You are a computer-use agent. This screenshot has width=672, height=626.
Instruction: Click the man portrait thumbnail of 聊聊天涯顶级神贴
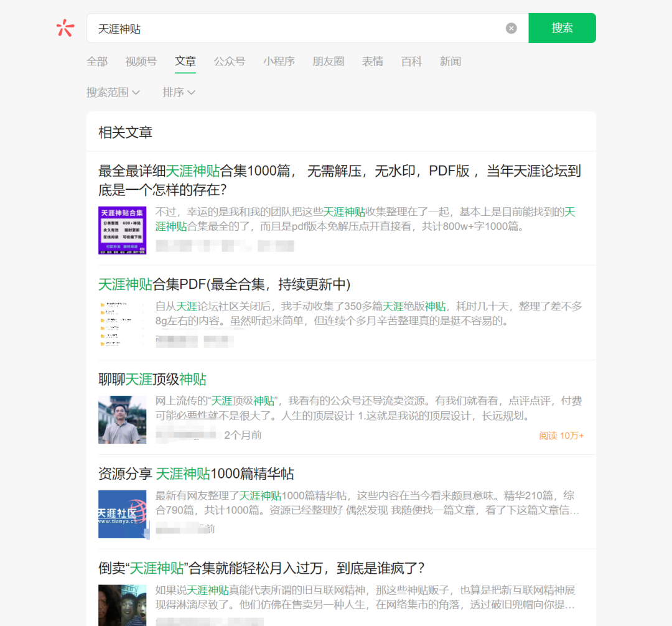(x=122, y=419)
